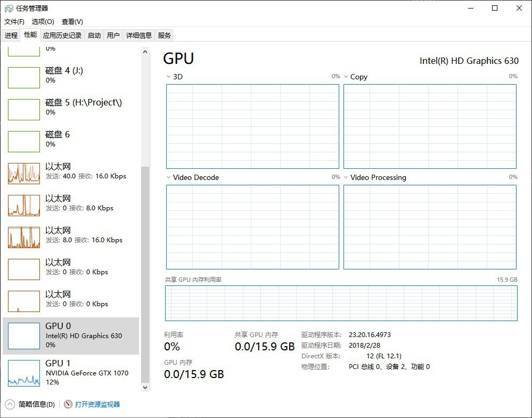Click the 简略信息 collapse arrow icon
This screenshot has width=532, height=418.
pos(10,404)
